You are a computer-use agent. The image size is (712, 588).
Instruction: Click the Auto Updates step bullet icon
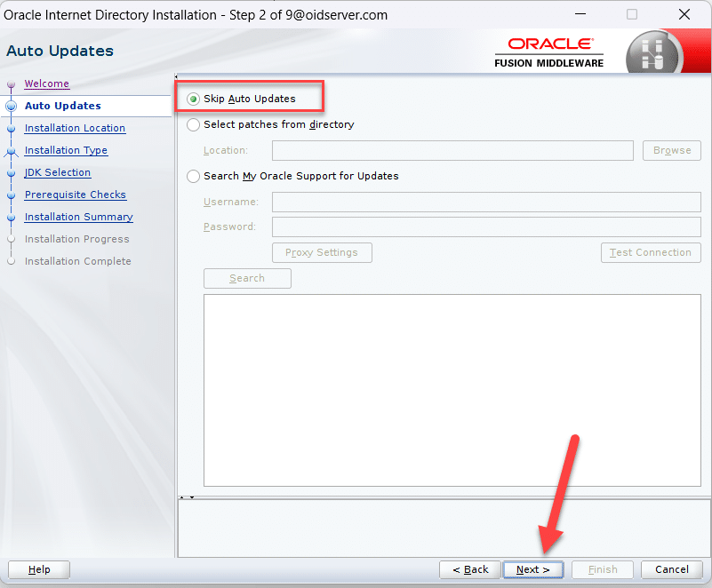[12, 106]
